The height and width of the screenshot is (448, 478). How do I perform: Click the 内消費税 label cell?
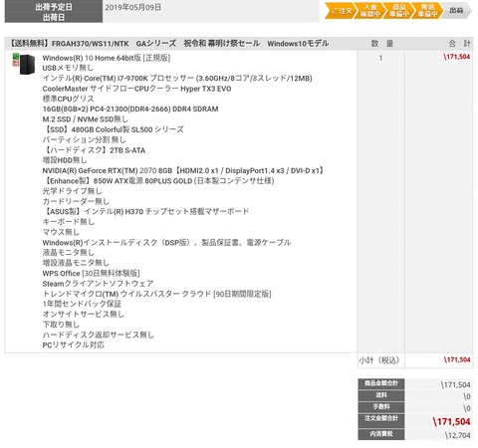click(381, 434)
